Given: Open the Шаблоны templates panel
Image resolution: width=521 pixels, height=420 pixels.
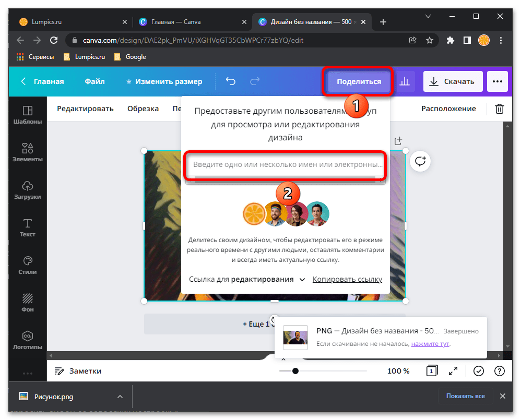Looking at the screenshot, I should tap(28, 115).
